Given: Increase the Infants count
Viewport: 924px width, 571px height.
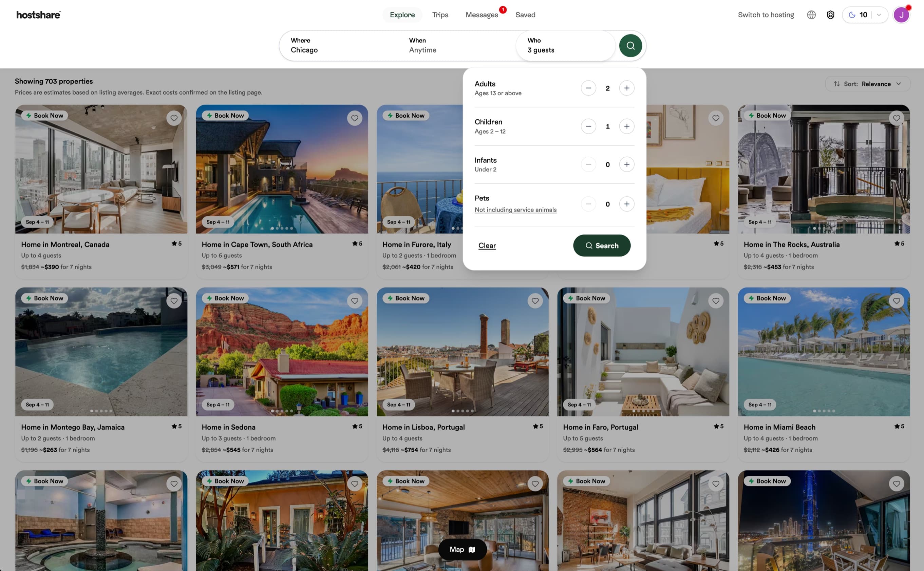Looking at the screenshot, I should click(x=627, y=164).
